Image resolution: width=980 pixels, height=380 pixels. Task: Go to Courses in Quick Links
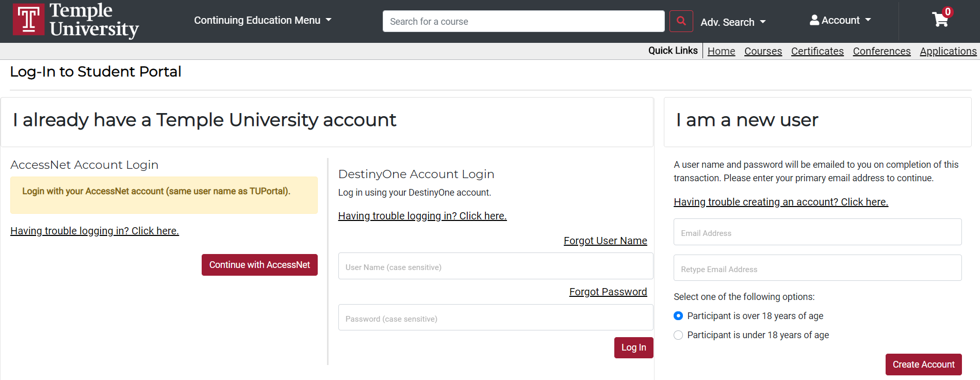point(763,51)
